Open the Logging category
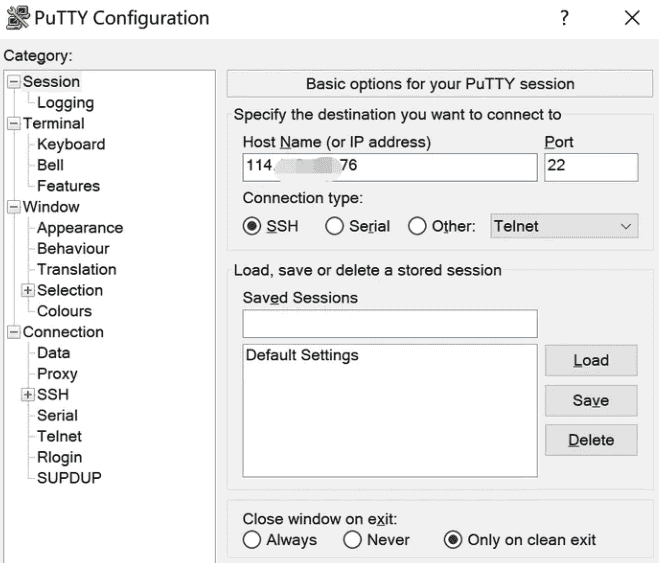 [65, 103]
